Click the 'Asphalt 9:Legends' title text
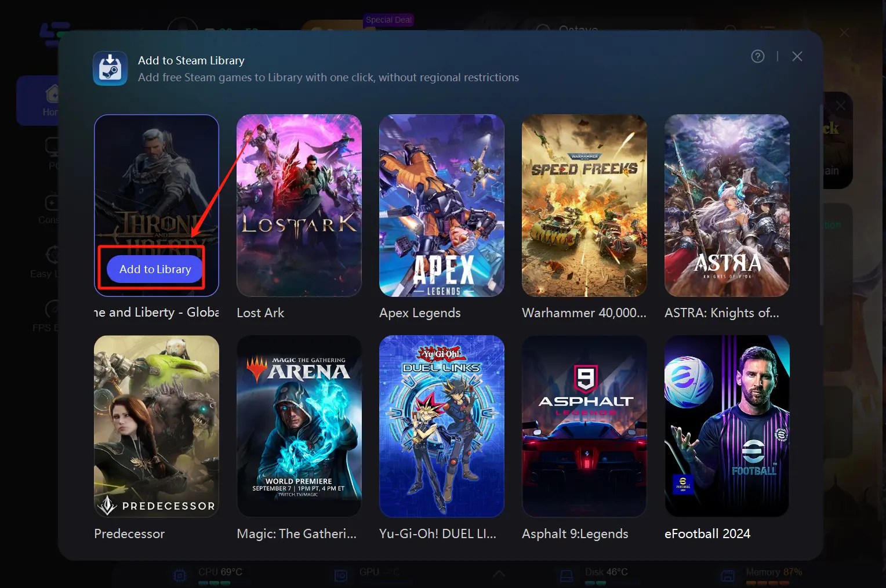 575,534
